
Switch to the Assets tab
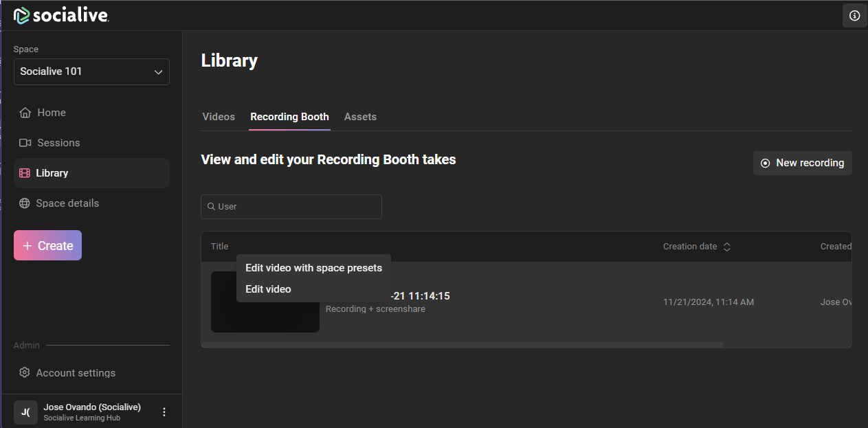click(360, 117)
